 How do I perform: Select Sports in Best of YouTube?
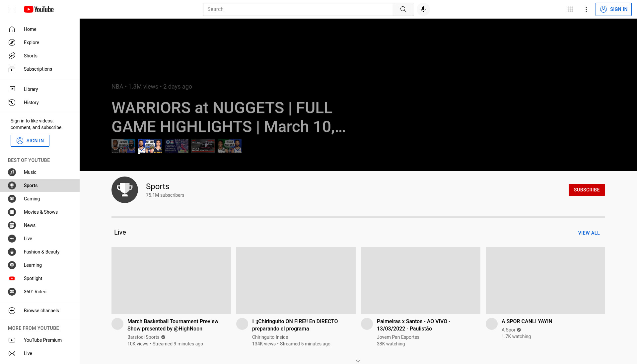pos(40,185)
